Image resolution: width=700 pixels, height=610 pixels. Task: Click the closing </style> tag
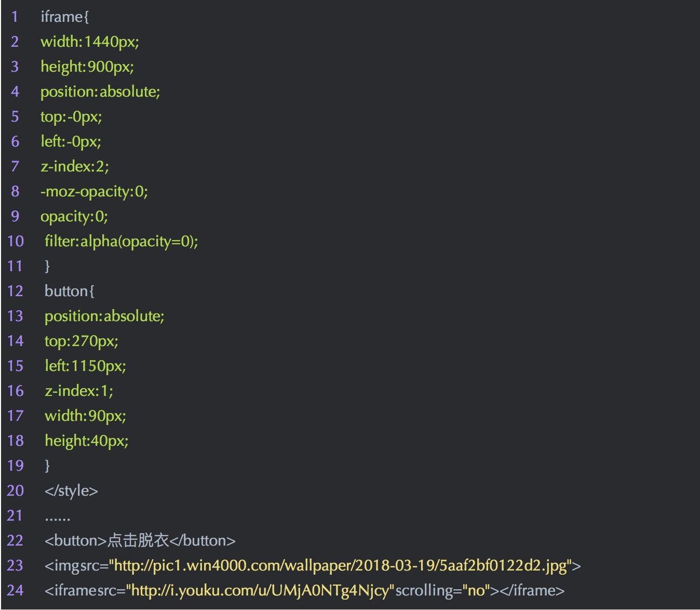pos(71,491)
